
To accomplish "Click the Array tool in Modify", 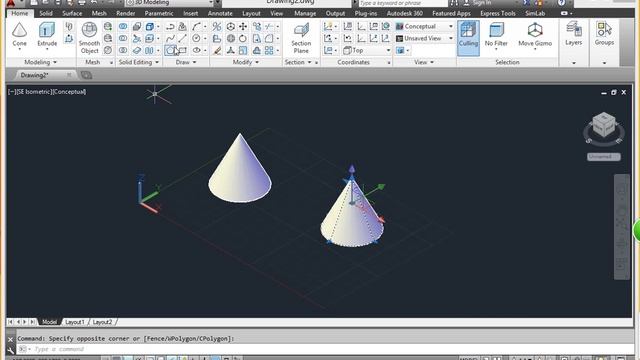I will (x=269, y=50).
